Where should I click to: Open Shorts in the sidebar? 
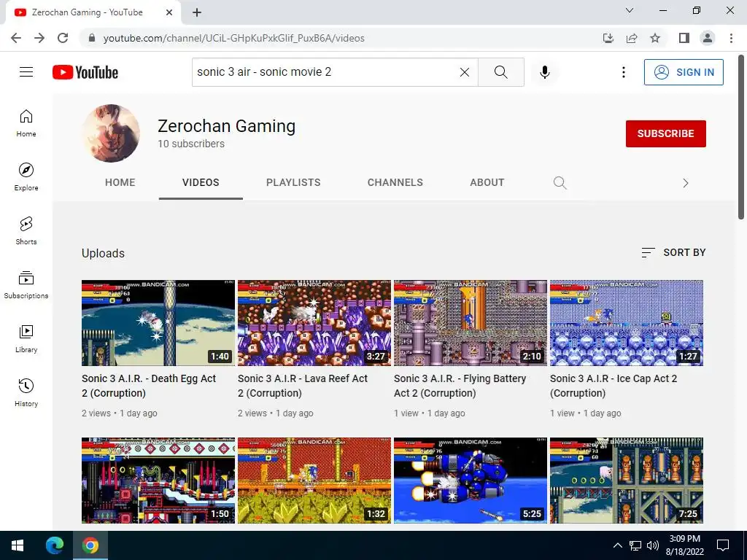click(x=26, y=230)
